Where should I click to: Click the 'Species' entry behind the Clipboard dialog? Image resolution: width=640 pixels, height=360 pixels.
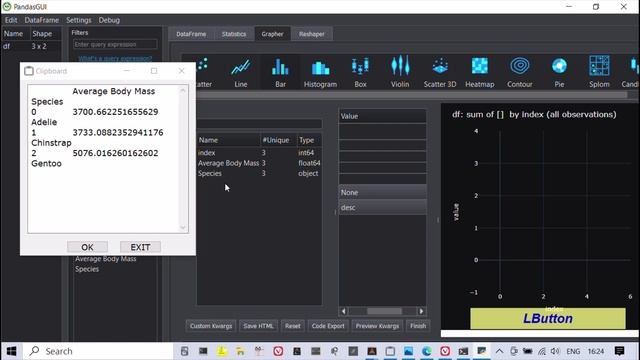coord(87,269)
